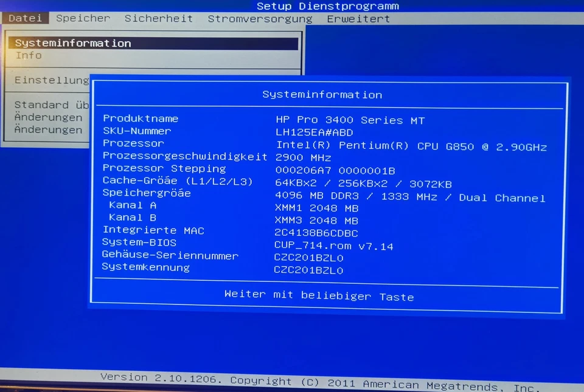Open the Stromversorgung menu
Image resolution: width=584 pixels, height=392 pixels.
(260, 18)
